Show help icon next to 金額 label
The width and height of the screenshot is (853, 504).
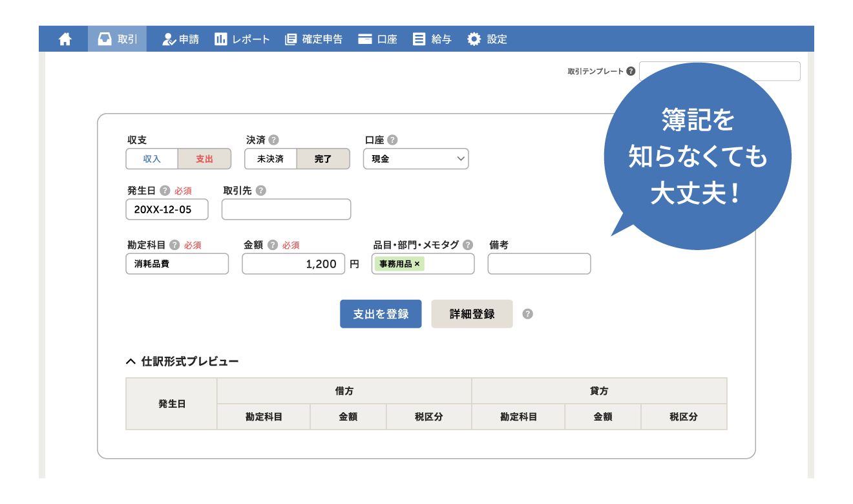[x=273, y=245]
